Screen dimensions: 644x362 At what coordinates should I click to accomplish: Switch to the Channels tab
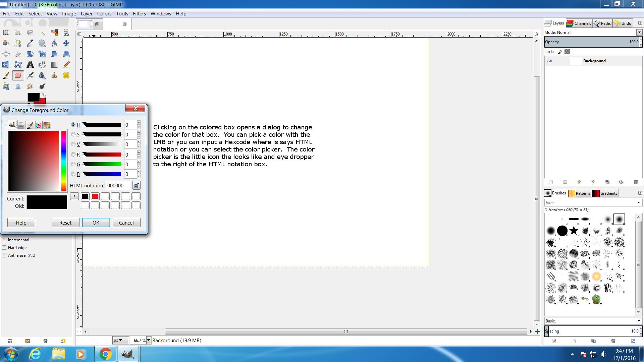coord(579,23)
